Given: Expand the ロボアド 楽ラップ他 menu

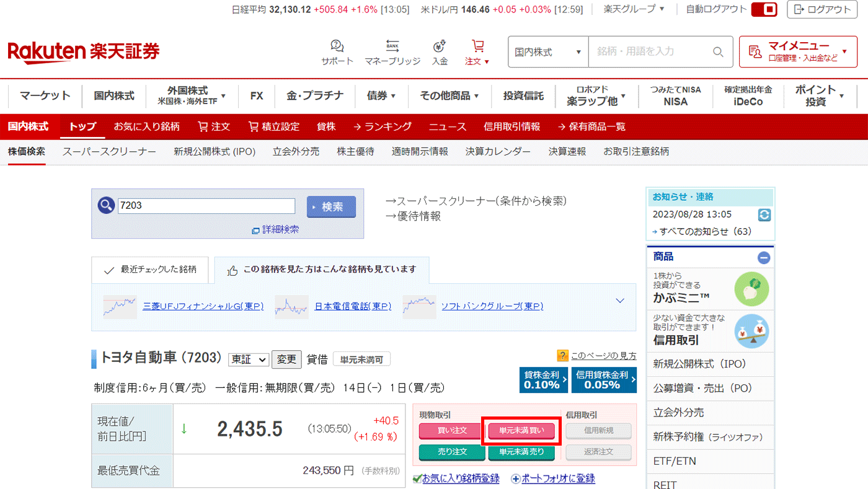Looking at the screenshot, I should 597,95.
